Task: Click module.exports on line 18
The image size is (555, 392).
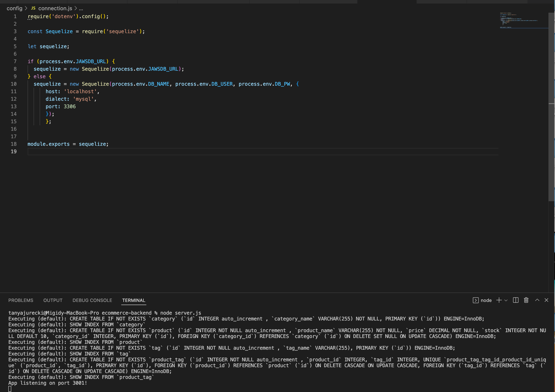Action: point(48,144)
